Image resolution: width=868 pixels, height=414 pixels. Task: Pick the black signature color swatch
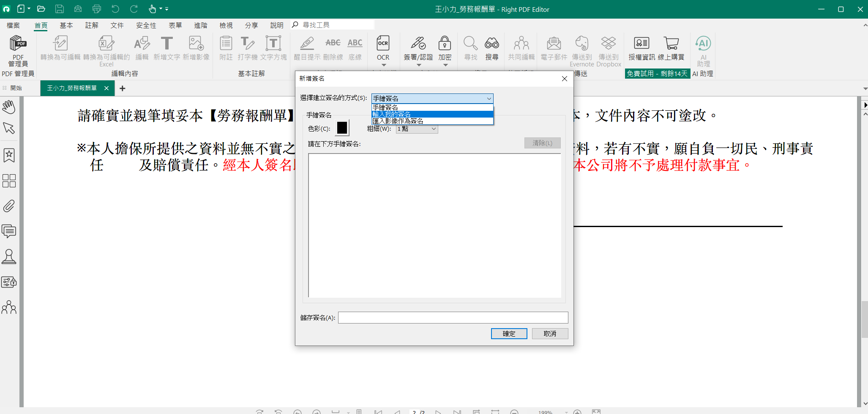click(x=342, y=128)
